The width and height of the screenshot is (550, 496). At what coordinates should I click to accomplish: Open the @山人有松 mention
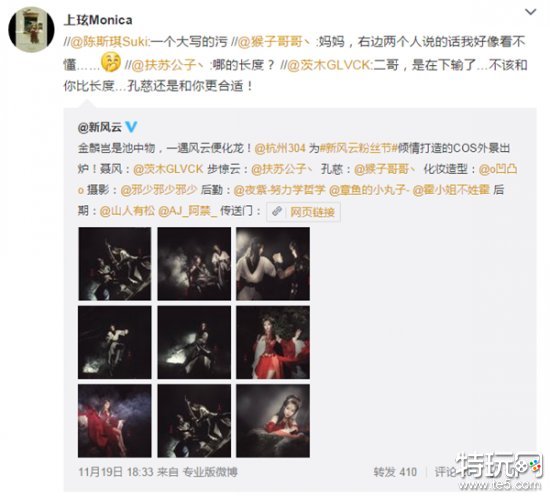(127, 211)
